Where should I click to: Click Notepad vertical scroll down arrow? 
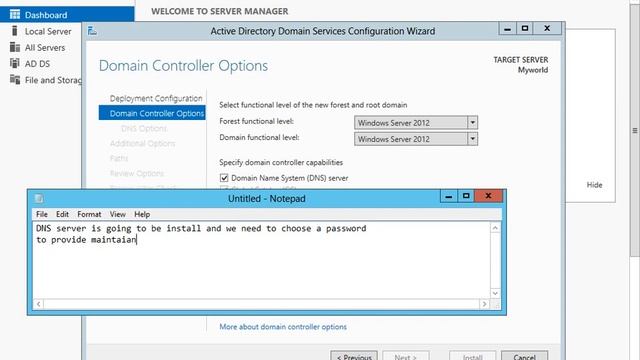click(x=495, y=293)
